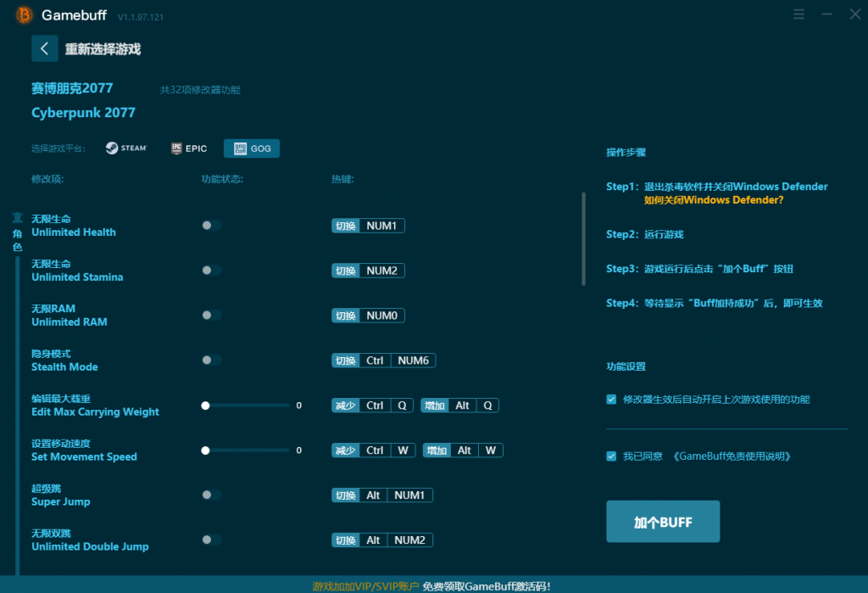Toggle auto-enable last used functions checkbox

pos(611,400)
